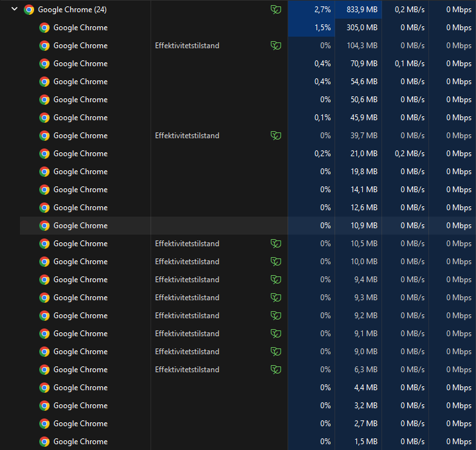Click the 'Effektivitetstilstand' status on the 9,4 MB row
The image size is (476, 450).
187,280
